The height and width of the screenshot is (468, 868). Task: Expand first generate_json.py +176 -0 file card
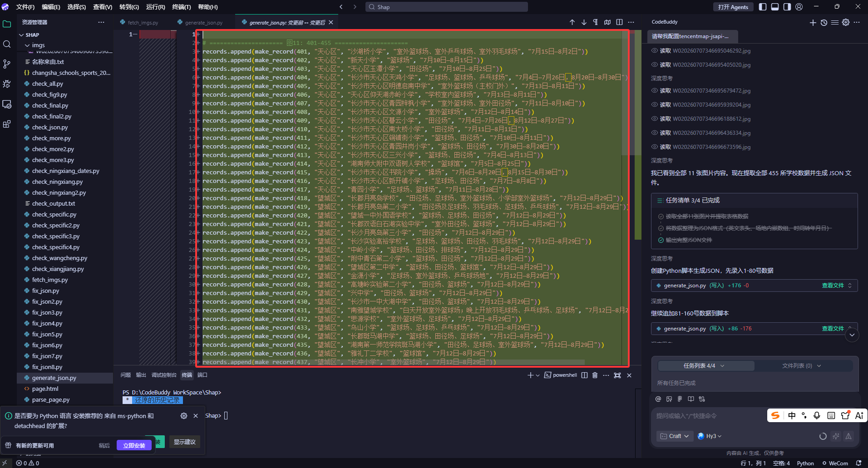click(850, 286)
